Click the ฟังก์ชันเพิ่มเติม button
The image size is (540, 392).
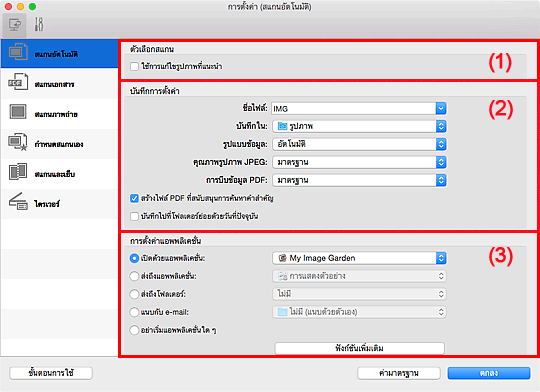(359, 348)
